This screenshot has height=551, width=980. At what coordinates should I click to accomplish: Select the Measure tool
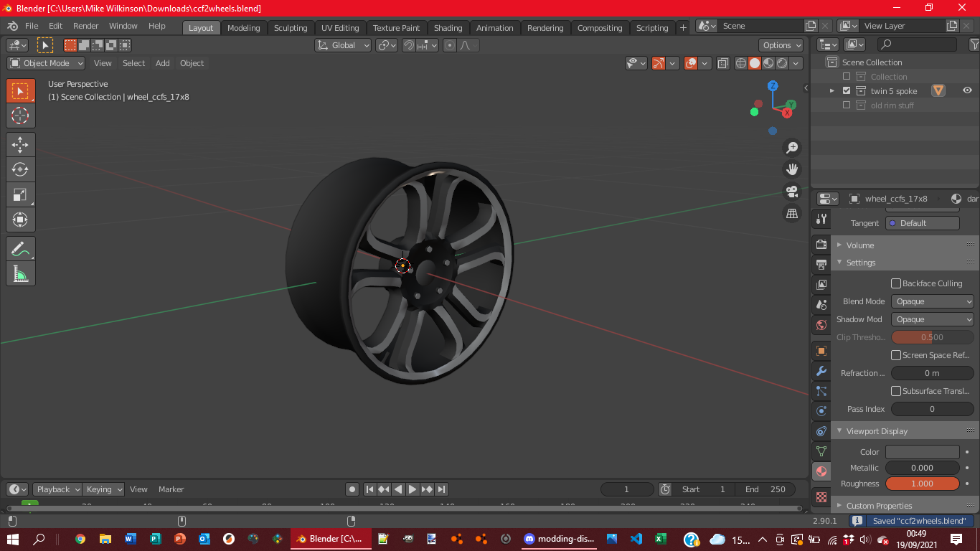point(20,274)
